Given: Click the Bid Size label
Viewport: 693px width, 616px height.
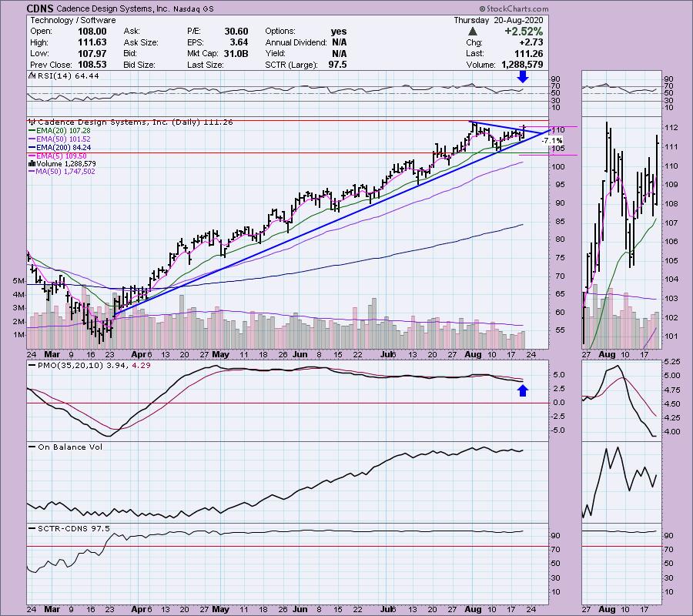Looking at the screenshot, I should click(x=139, y=65).
